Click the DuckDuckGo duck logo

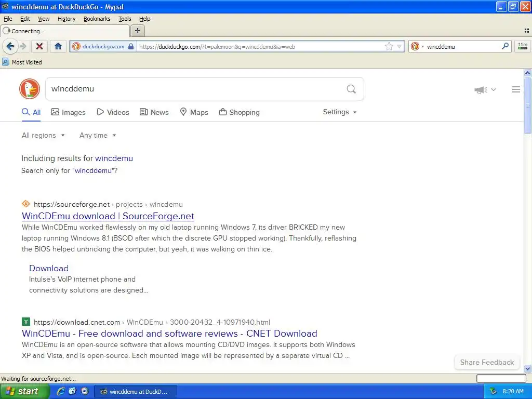tap(30, 89)
